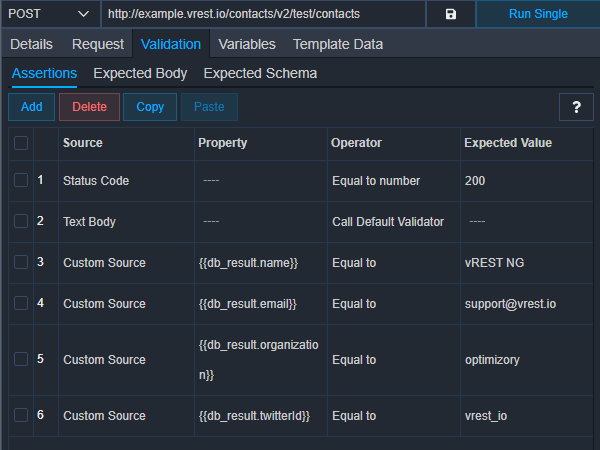Select the 'Equal to number' operator cell
Viewport: 600px width, 450px height.
click(394, 181)
